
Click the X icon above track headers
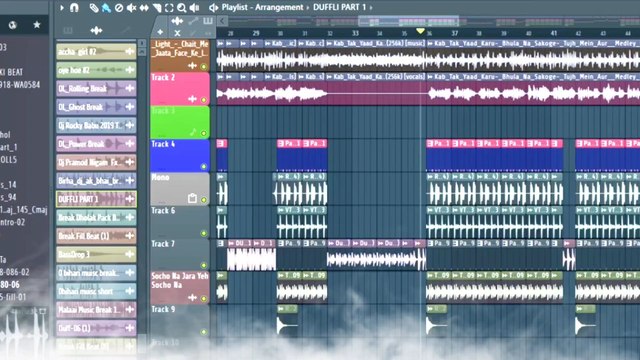point(177,33)
